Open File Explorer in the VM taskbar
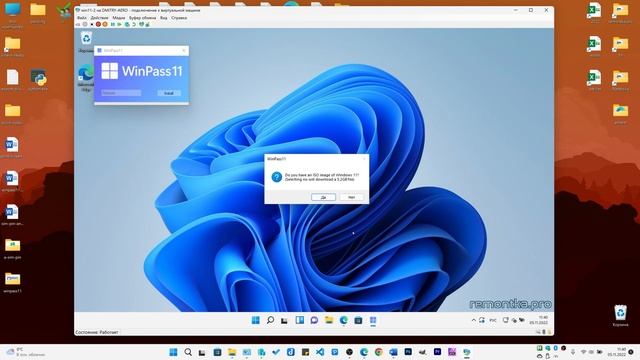 coord(329,320)
